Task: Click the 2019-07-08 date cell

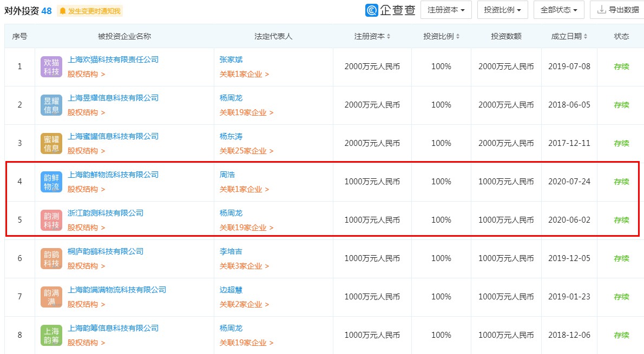Action: [569, 66]
